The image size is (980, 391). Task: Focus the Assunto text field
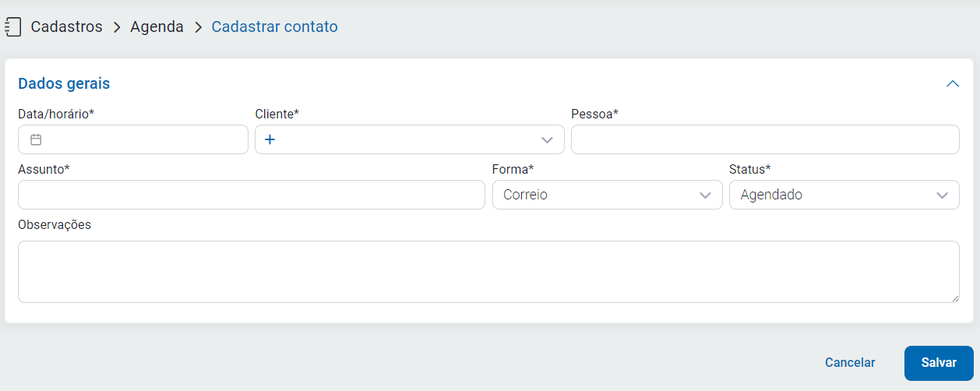point(251,195)
